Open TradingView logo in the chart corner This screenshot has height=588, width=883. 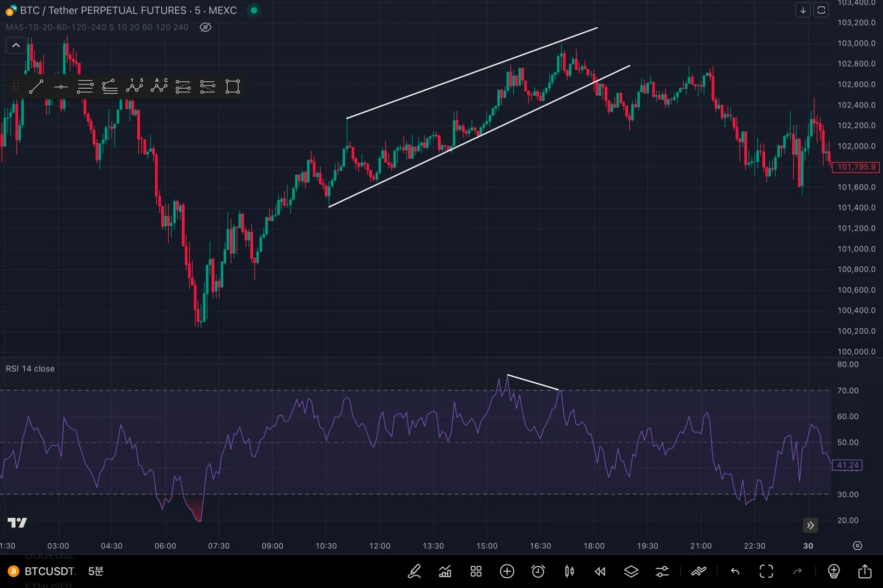(x=17, y=523)
